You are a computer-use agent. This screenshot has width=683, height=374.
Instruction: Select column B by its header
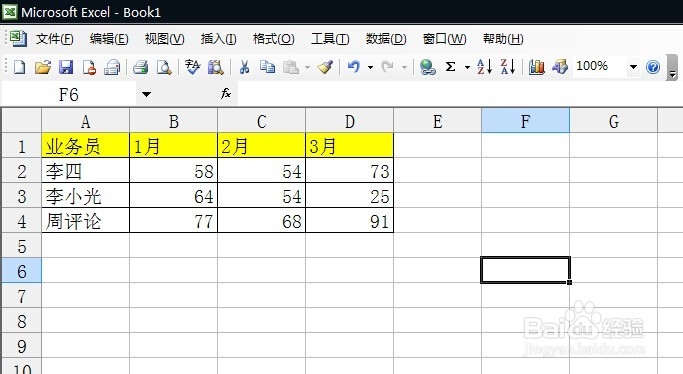pos(173,121)
